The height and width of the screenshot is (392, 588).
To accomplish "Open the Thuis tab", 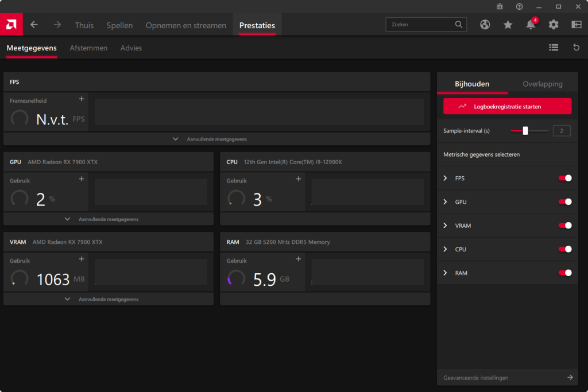I will tap(84, 25).
